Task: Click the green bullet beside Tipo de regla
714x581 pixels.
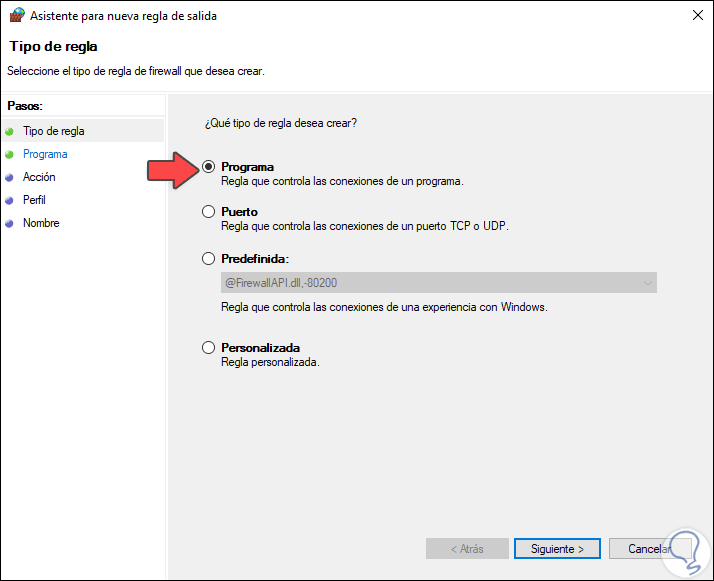Action: pos(11,131)
